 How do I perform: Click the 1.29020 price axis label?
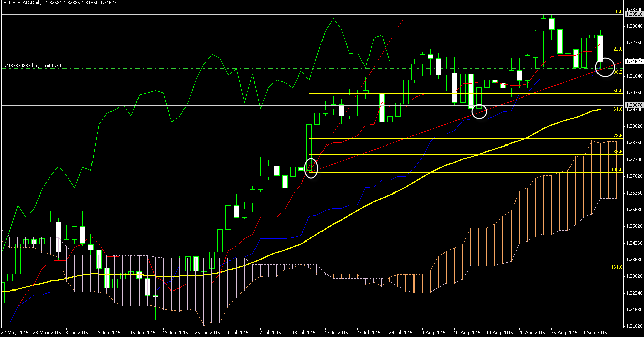click(x=634, y=126)
